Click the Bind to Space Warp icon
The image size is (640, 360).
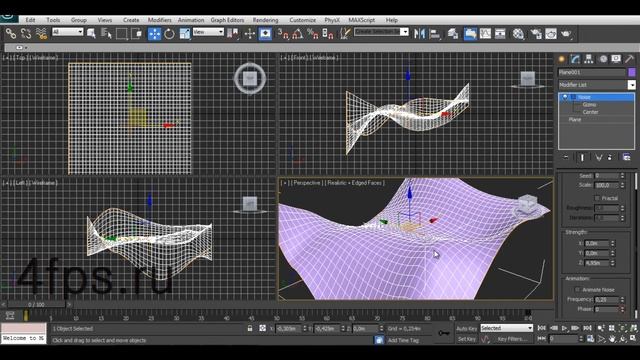click(41, 33)
